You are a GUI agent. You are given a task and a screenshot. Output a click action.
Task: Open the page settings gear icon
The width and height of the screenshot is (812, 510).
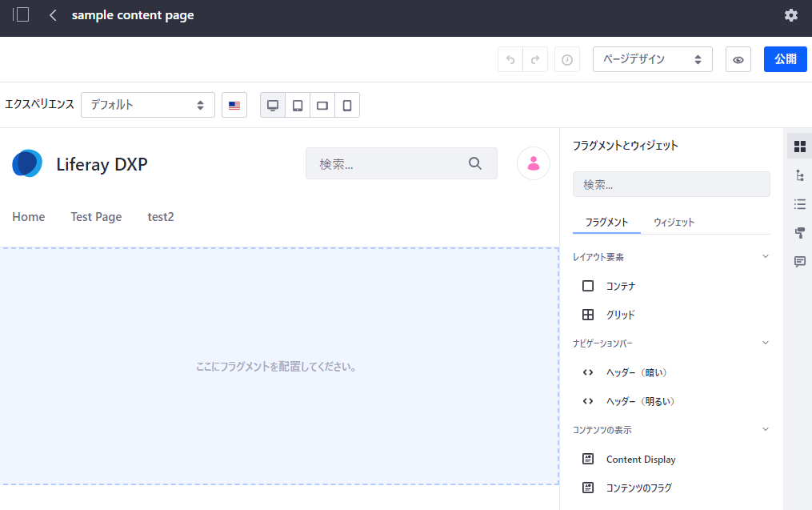(x=790, y=15)
